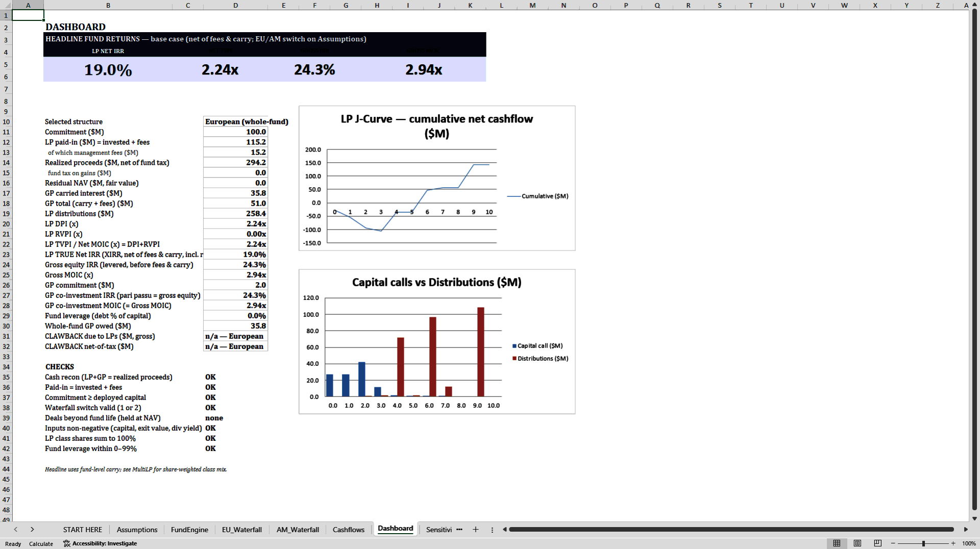Switch to the START HERE sheet tab
This screenshot has height=549, width=980.
(82, 530)
